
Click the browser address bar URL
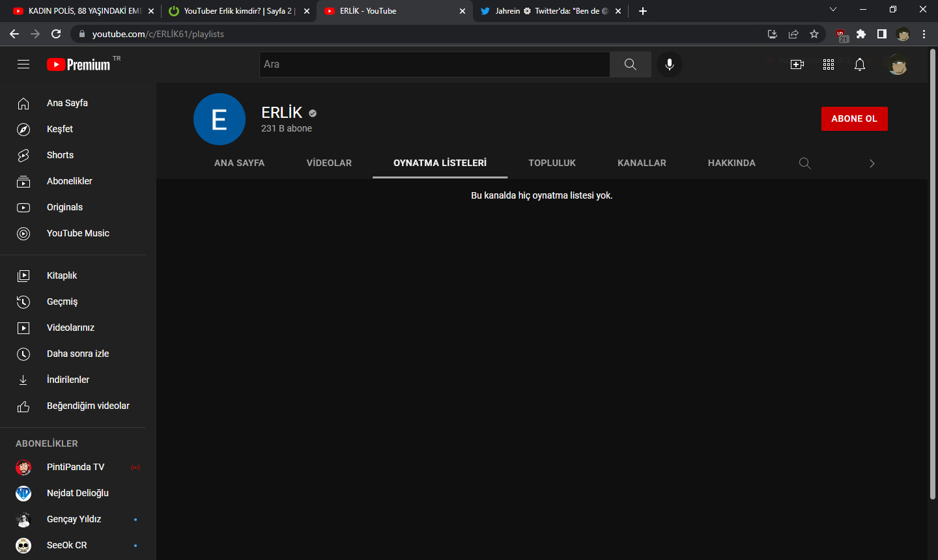coord(158,34)
